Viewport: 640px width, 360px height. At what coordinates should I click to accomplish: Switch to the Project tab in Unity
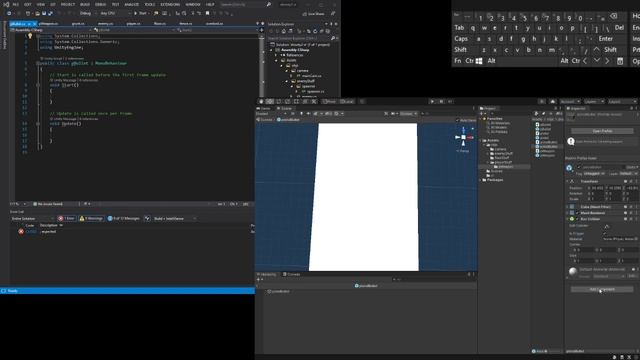pos(488,109)
